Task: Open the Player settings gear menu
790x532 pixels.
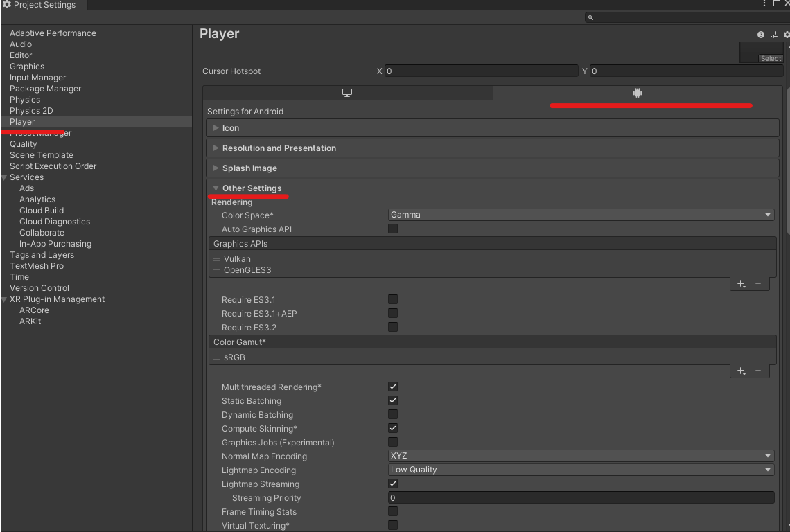Action: coord(787,35)
